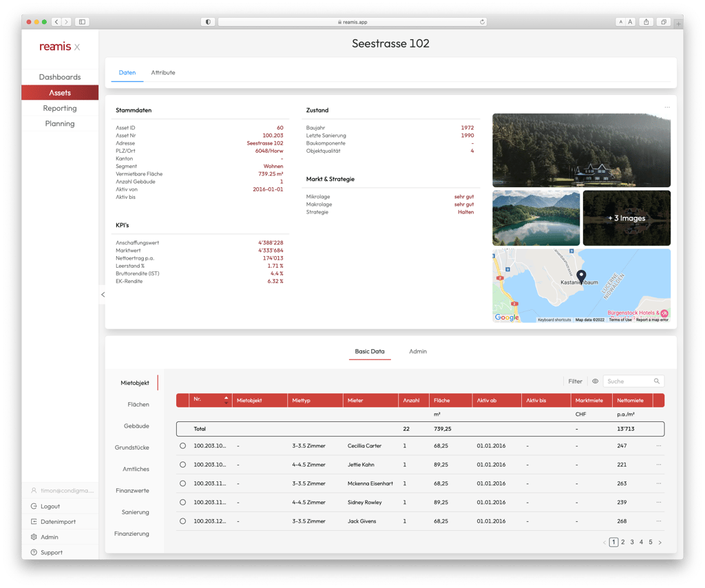Toggle the browser sidebar icon
Viewport: 705px width, 588px height.
tap(82, 21)
